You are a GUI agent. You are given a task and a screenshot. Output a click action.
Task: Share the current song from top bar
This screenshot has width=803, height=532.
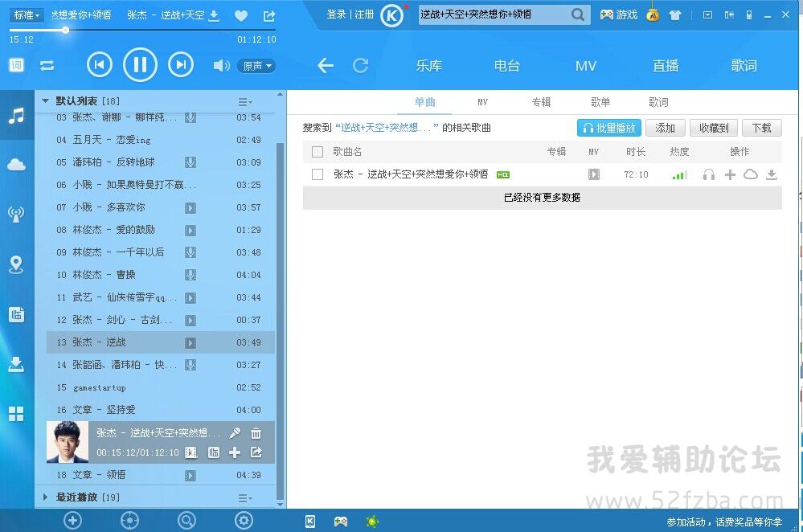tap(269, 16)
